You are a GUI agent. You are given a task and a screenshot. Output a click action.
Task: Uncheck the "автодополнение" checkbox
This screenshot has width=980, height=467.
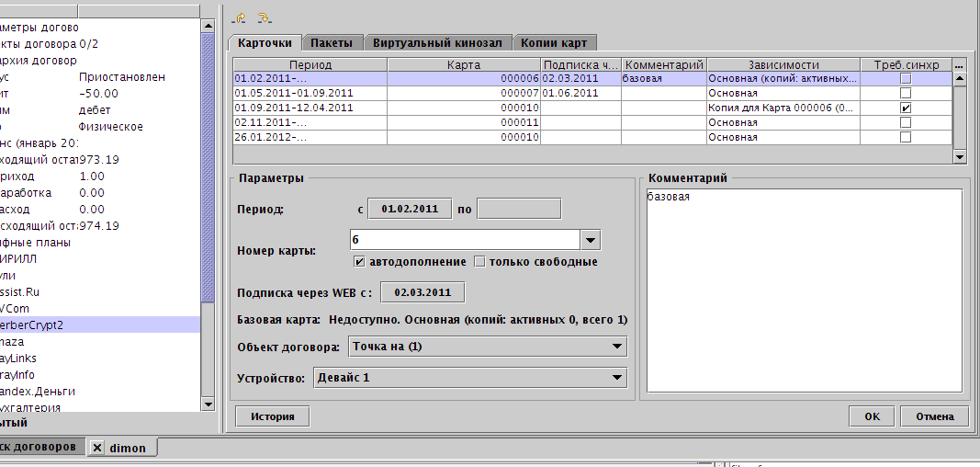point(359,262)
